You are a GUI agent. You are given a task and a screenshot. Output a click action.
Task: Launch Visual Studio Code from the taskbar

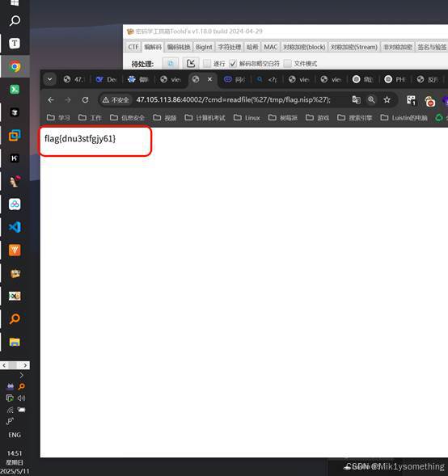15,227
